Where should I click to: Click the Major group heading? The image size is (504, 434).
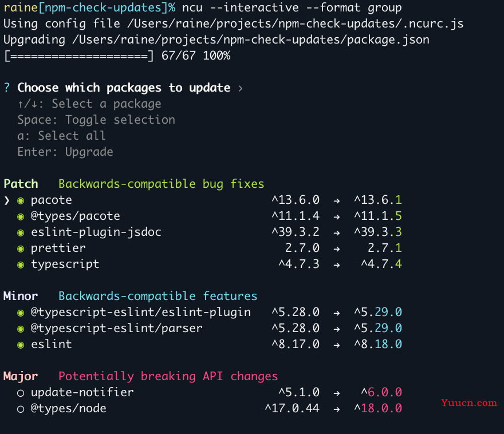21,377
